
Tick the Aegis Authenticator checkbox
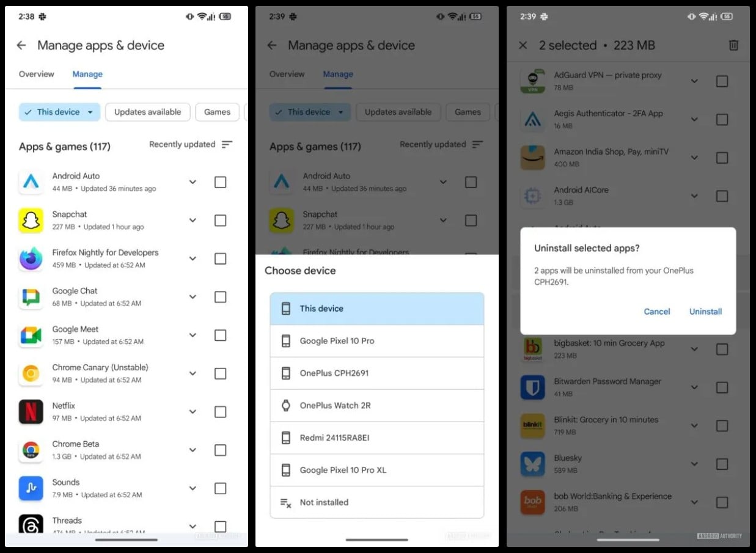[722, 120]
